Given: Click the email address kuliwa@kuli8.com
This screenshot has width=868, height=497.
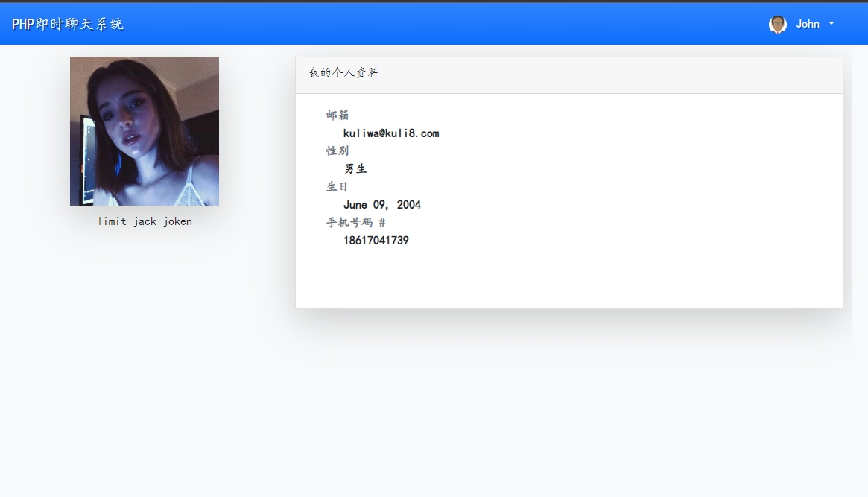Looking at the screenshot, I should pos(390,133).
